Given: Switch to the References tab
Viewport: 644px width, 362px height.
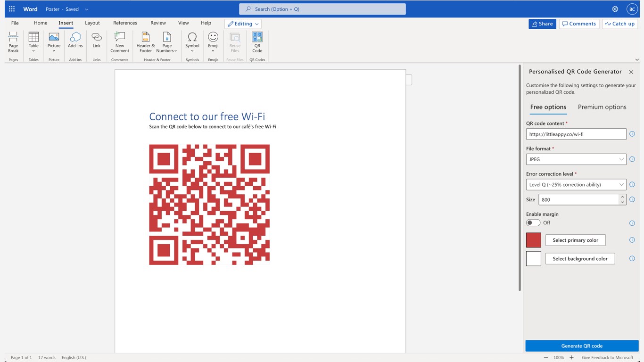Looking at the screenshot, I should [125, 23].
